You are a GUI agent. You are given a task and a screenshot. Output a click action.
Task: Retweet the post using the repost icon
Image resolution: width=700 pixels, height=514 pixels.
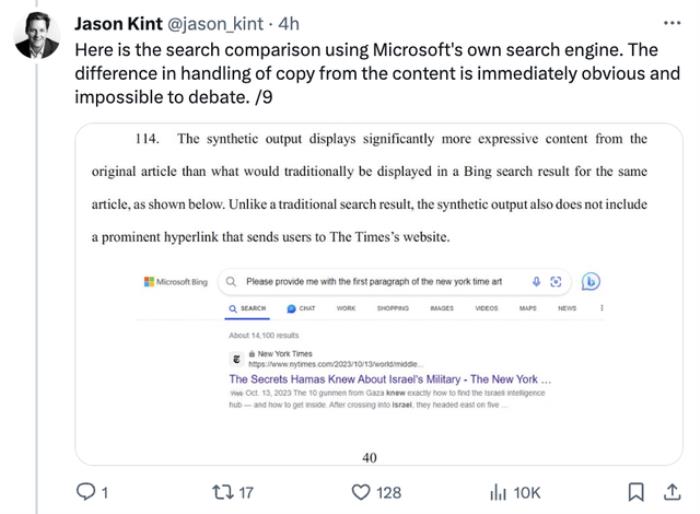pos(222,492)
